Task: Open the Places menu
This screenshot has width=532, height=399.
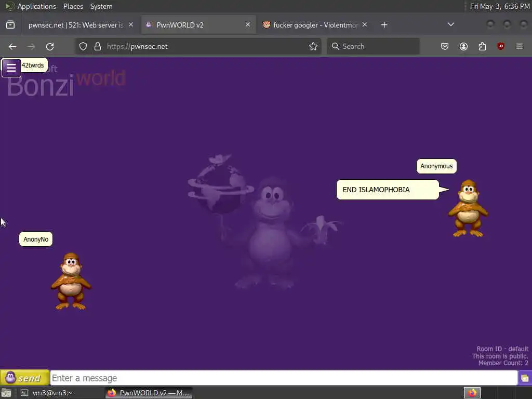Action: tap(73, 6)
